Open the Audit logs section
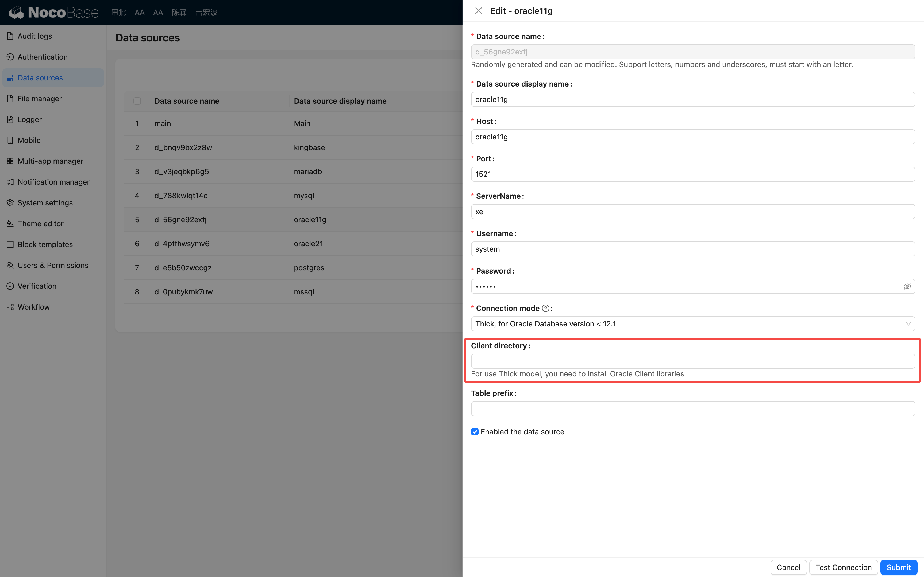The width and height of the screenshot is (924, 577). click(34, 36)
